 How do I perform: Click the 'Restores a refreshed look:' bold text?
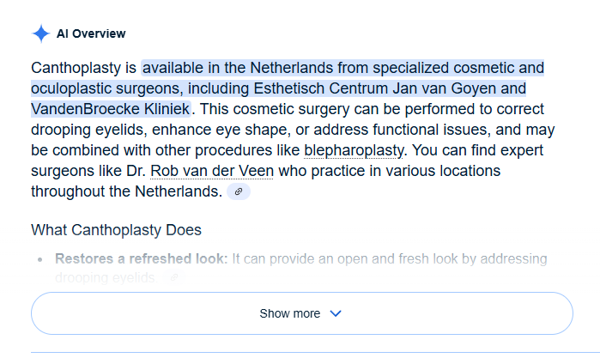point(141,258)
